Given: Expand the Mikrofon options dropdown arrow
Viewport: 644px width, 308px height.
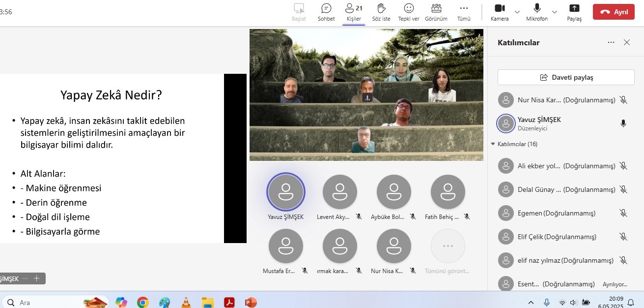Looking at the screenshot, I should pyautogui.click(x=555, y=12).
